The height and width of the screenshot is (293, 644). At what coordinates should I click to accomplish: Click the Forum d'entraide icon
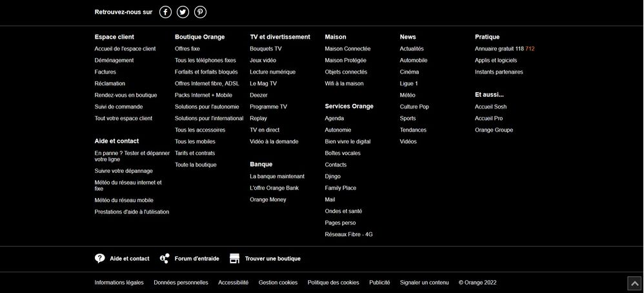pyautogui.click(x=165, y=258)
